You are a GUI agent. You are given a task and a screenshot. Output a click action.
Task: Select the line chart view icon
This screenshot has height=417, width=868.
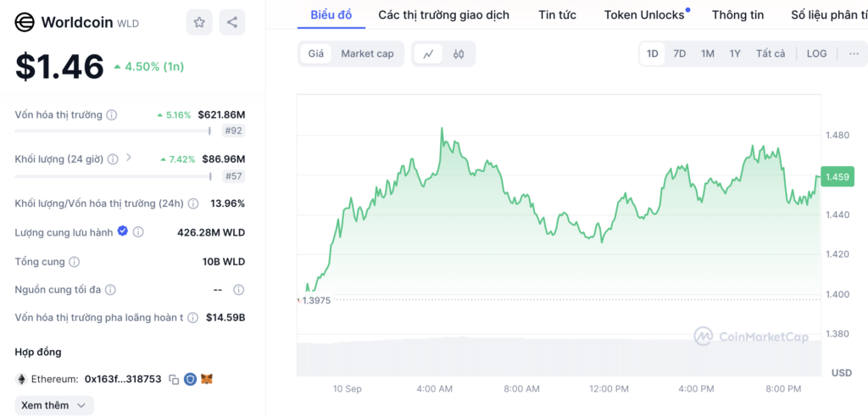click(x=428, y=53)
